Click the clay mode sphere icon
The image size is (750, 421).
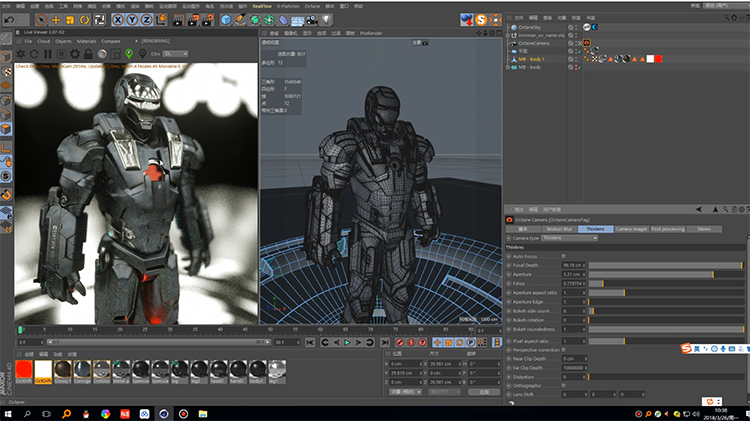102,54
